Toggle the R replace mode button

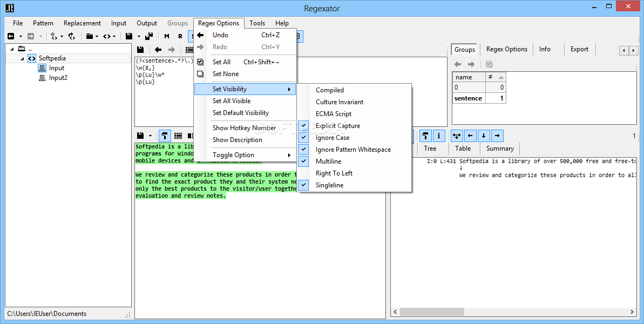click(180, 36)
